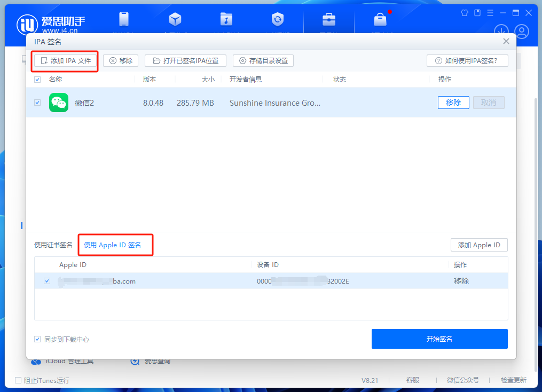The height and width of the screenshot is (392, 542).
Task: Click the 大小 column header
Action: point(208,80)
